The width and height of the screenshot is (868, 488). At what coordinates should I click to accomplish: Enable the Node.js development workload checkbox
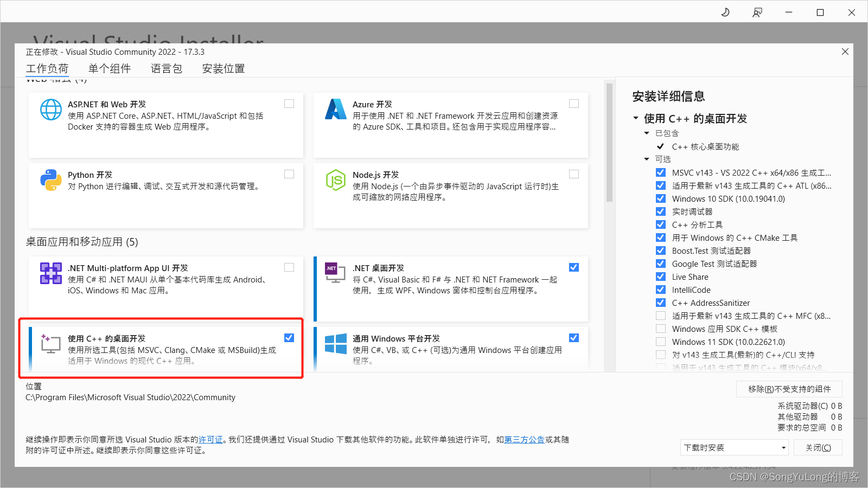(x=574, y=174)
